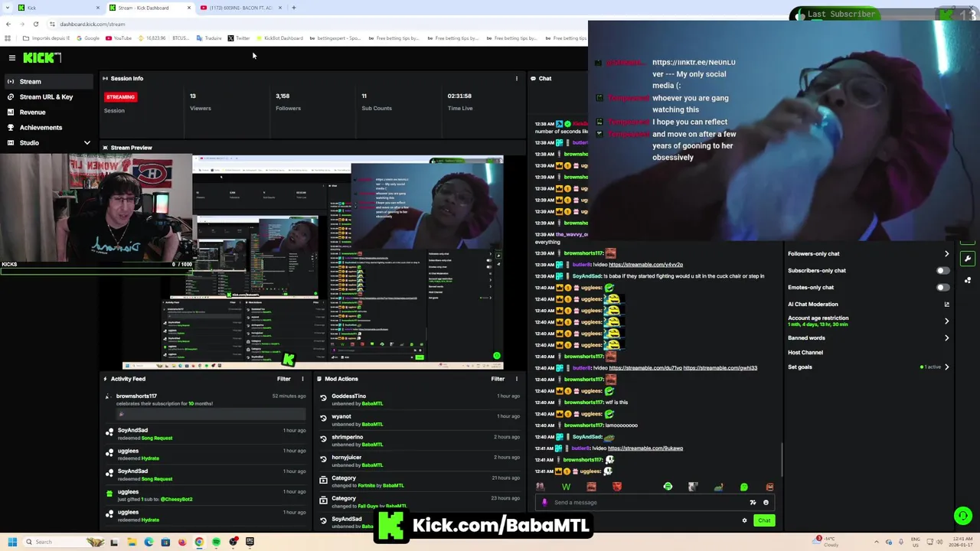The image size is (980, 551).
Task: Open Session Info three-dot options menu
Action: click(516, 78)
